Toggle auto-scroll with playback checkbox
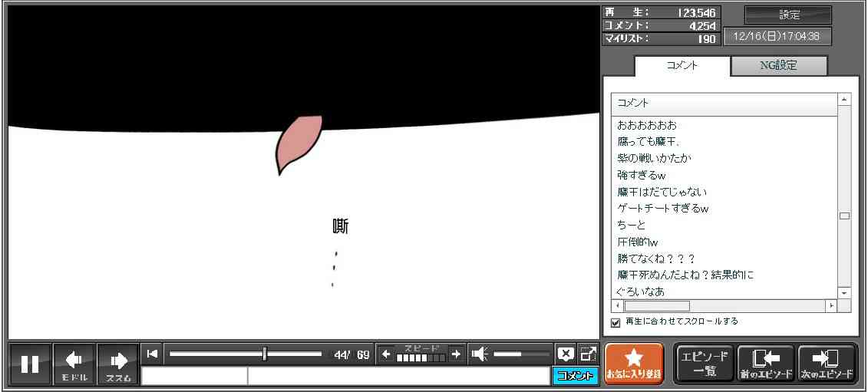Screen dimensions: 868x392 [x=616, y=322]
